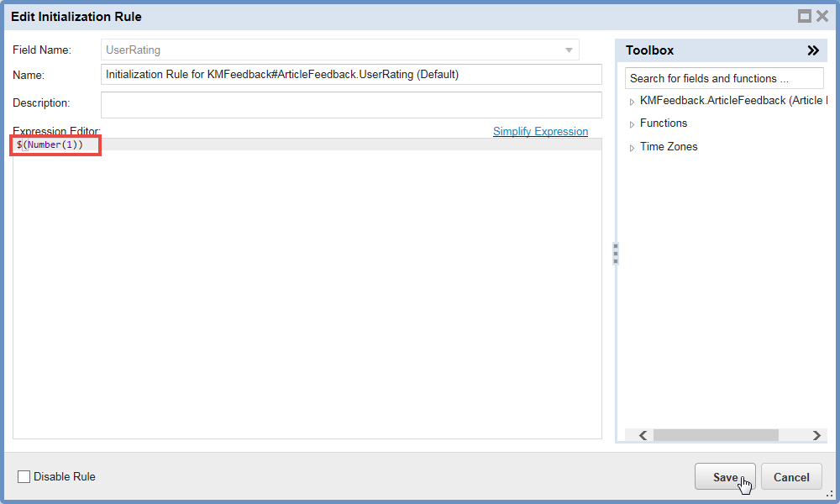The image size is (840, 504).
Task: Expand the Functions node arrow
Action: point(632,124)
